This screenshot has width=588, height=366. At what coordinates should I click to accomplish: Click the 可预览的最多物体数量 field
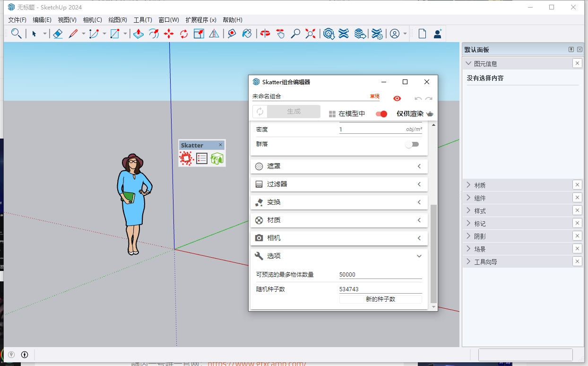pos(380,275)
